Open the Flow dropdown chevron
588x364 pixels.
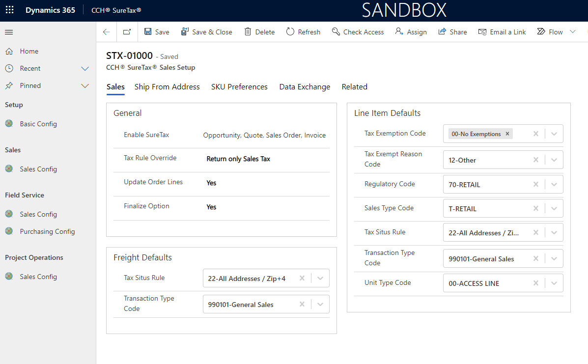coord(573,32)
